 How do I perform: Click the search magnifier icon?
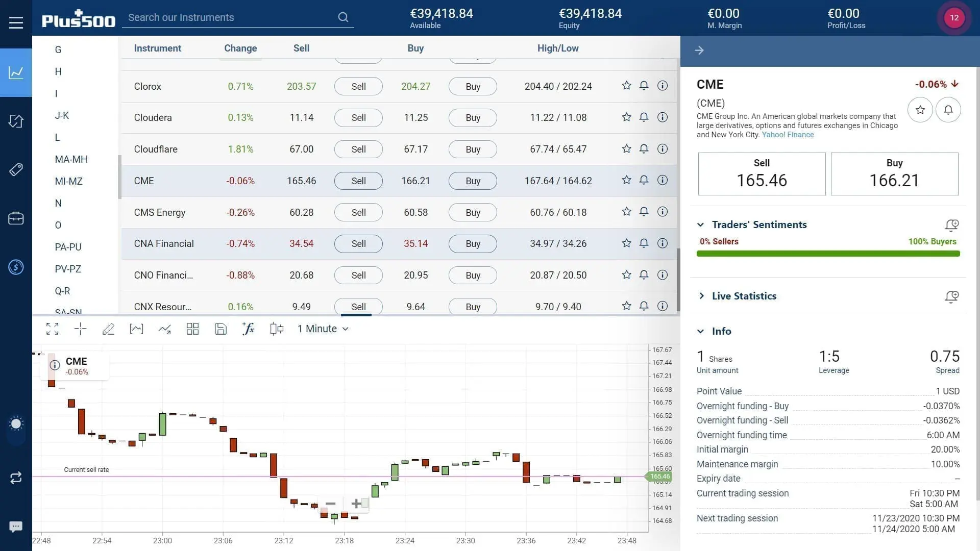click(343, 17)
